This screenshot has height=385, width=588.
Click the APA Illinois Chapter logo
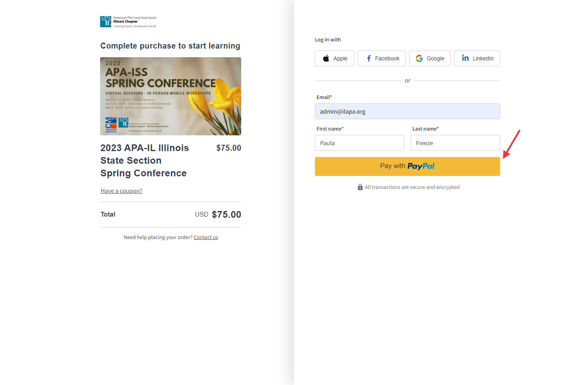(x=128, y=22)
